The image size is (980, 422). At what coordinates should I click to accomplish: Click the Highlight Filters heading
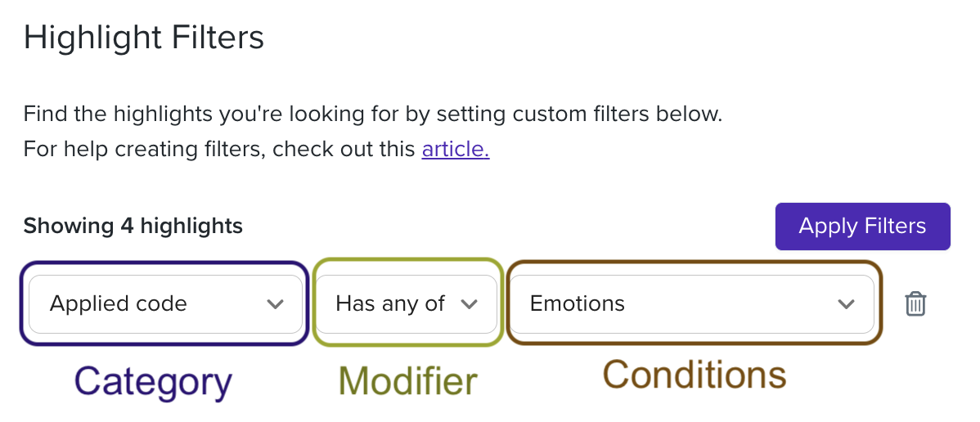(144, 38)
